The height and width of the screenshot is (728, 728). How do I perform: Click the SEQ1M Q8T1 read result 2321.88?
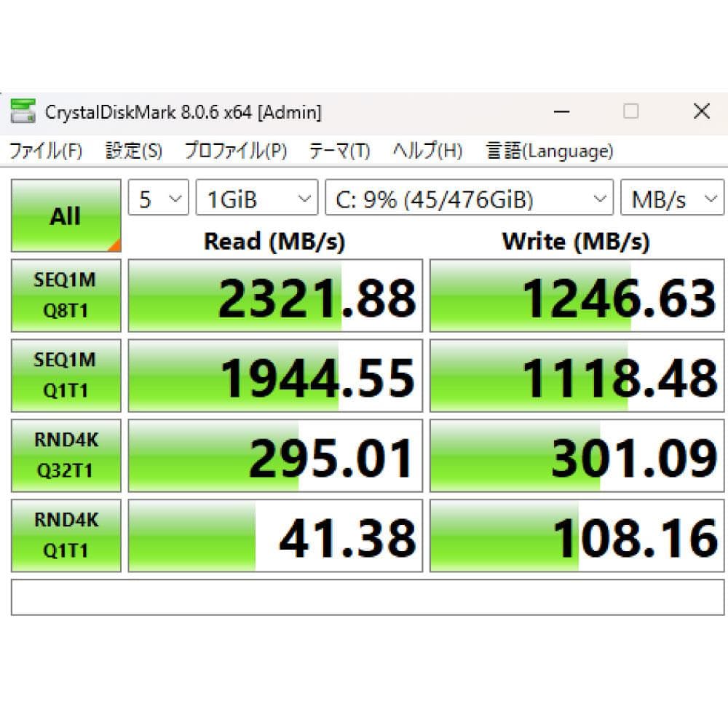pos(275,296)
